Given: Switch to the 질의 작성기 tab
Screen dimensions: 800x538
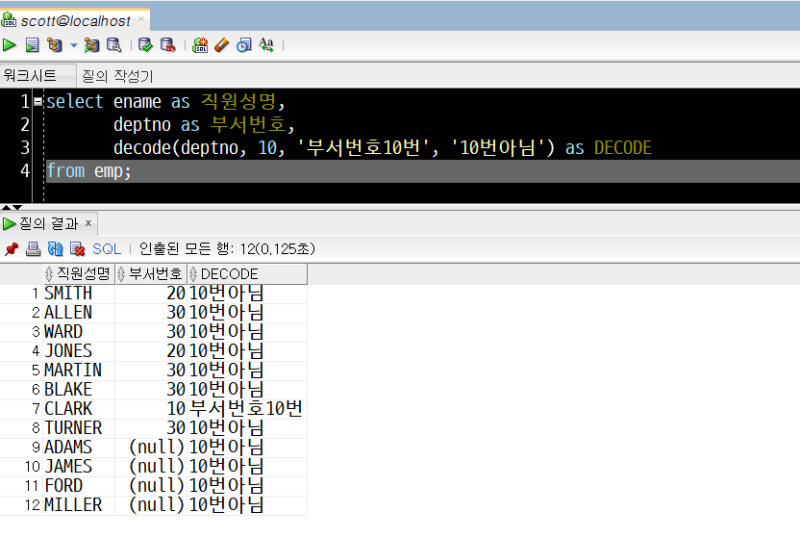Looking at the screenshot, I should 117,76.
